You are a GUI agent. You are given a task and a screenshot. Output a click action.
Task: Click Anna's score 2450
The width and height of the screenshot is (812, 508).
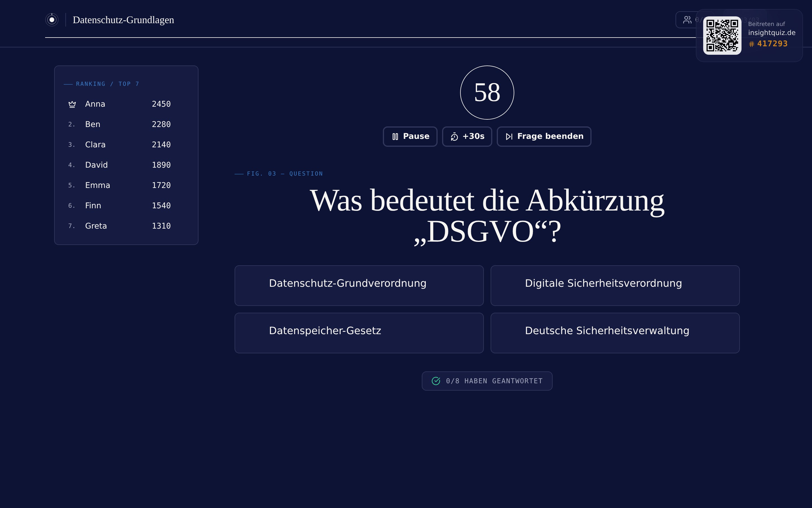[161, 104]
